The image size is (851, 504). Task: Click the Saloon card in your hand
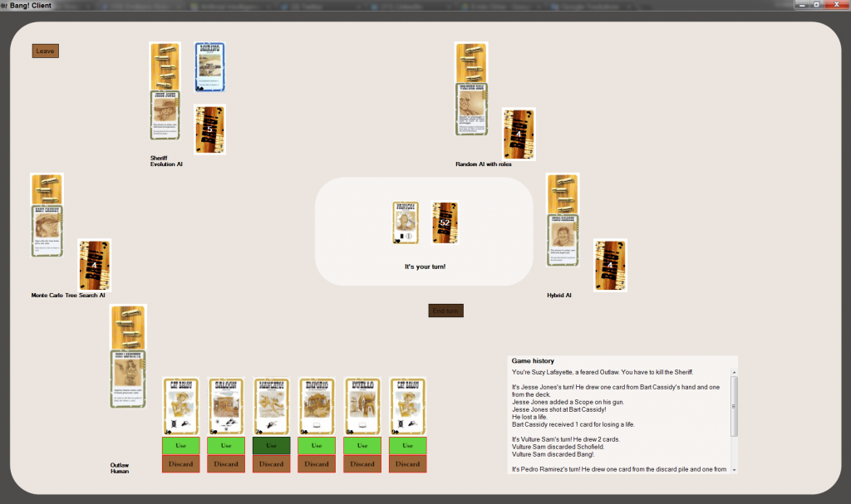click(226, 406)
